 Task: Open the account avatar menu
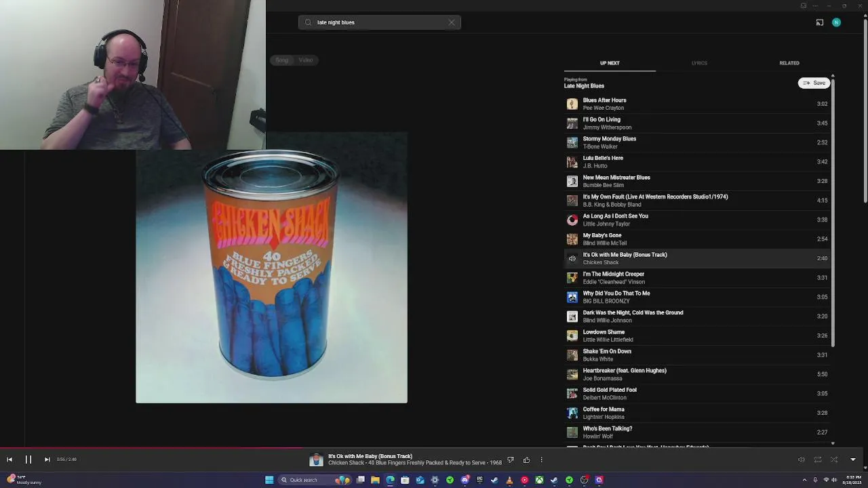click(x=836, y=22)
